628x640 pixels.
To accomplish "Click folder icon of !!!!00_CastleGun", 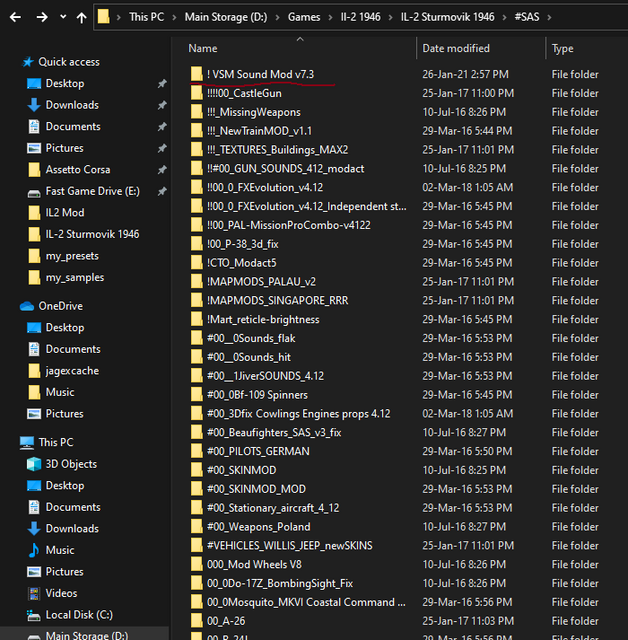I will pos(197,93).
